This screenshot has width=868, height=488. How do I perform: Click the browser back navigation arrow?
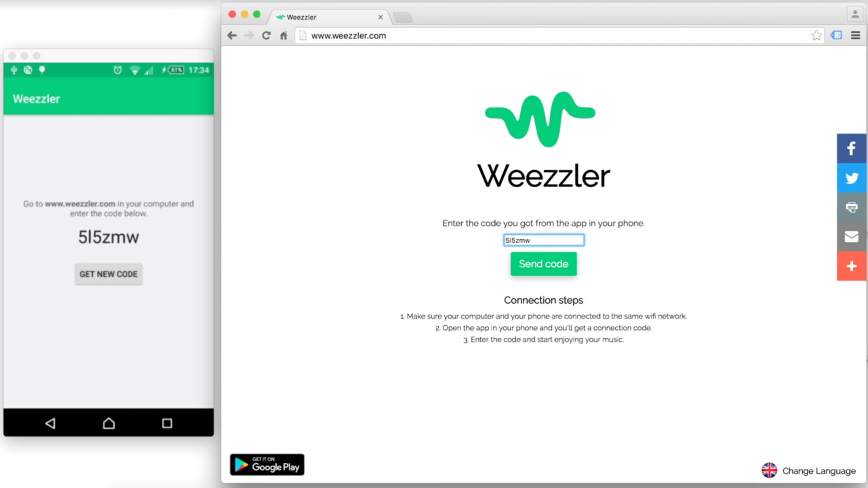pos(232,35)
